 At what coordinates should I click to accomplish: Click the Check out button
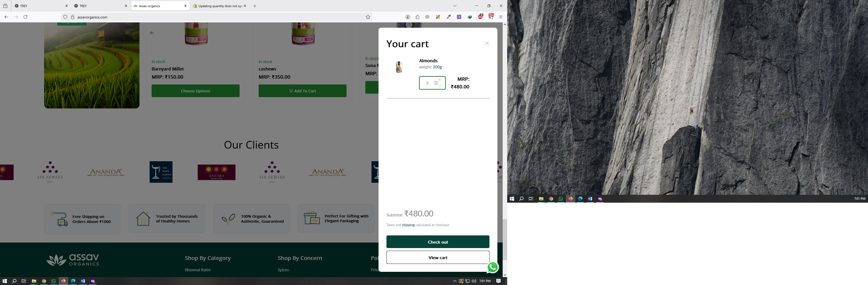click(438, 242)
